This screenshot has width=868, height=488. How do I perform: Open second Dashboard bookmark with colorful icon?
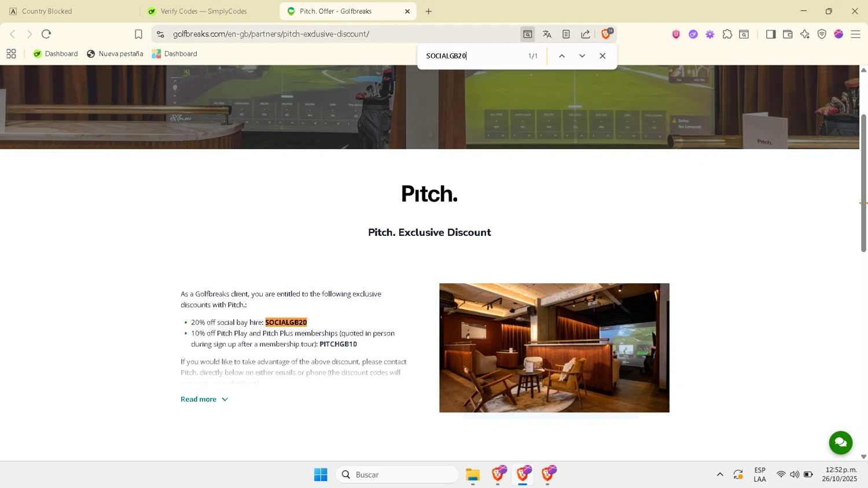175,54
